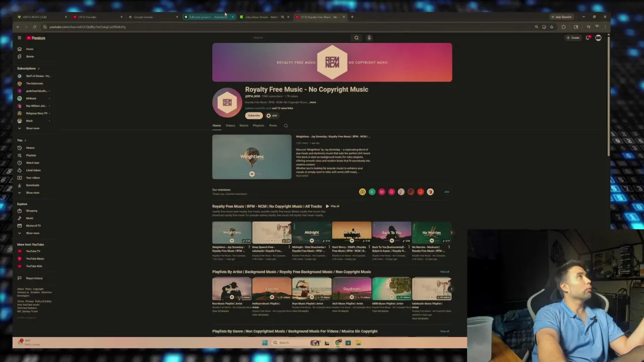
Task: Switch to channel Playlists tab
Action: click(x=258, y=126)
